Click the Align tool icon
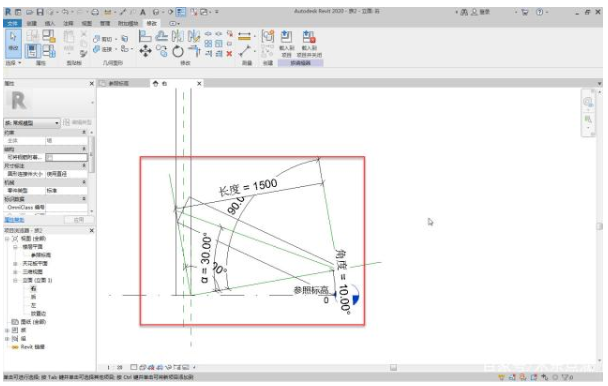This screenshot has width=608, height=386. [x=145, y=36]
